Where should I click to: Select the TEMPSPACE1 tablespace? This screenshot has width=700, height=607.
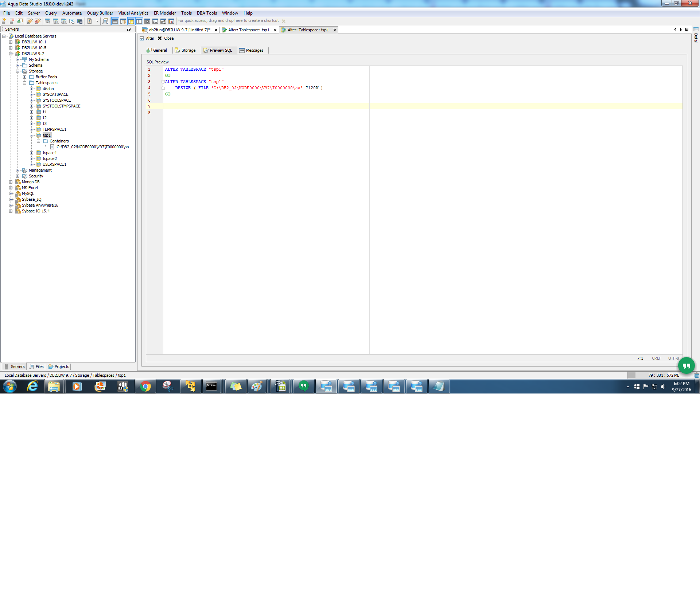(x=54, y=129)
